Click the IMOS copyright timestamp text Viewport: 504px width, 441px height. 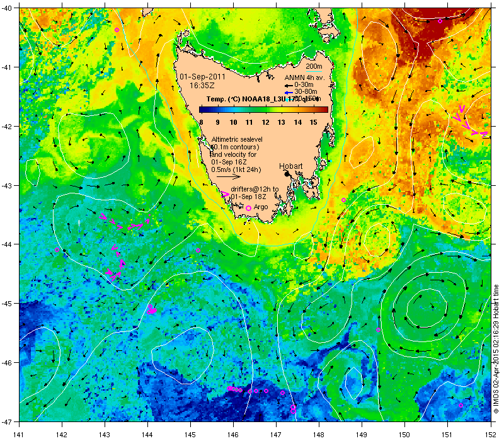coord(496,350)
